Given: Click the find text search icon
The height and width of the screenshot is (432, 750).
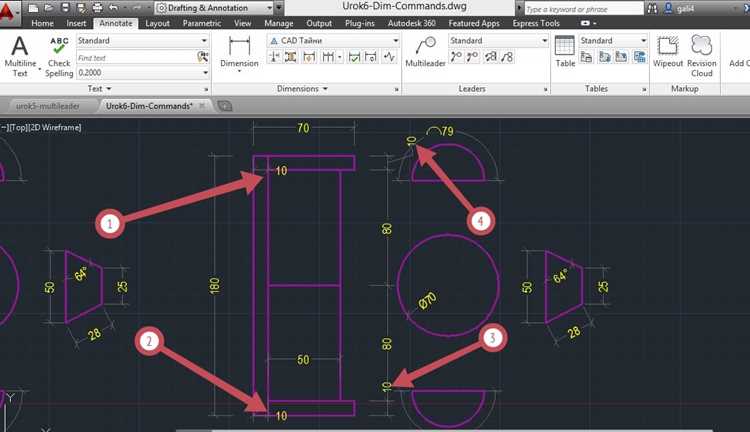Looking at the screenshot, I should click(x=203, y=57).
